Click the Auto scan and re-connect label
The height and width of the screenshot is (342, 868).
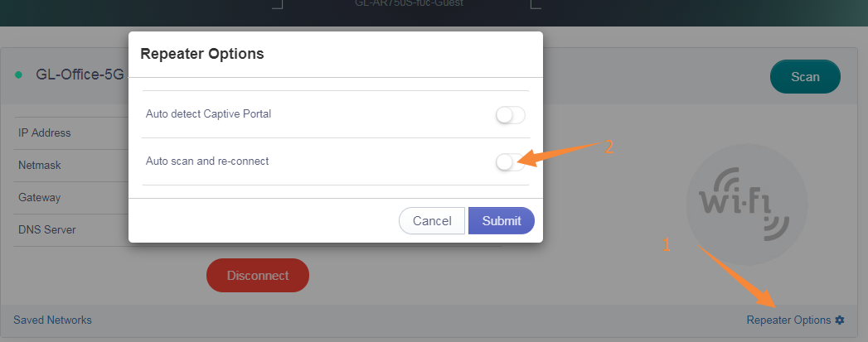click(207, 161)
